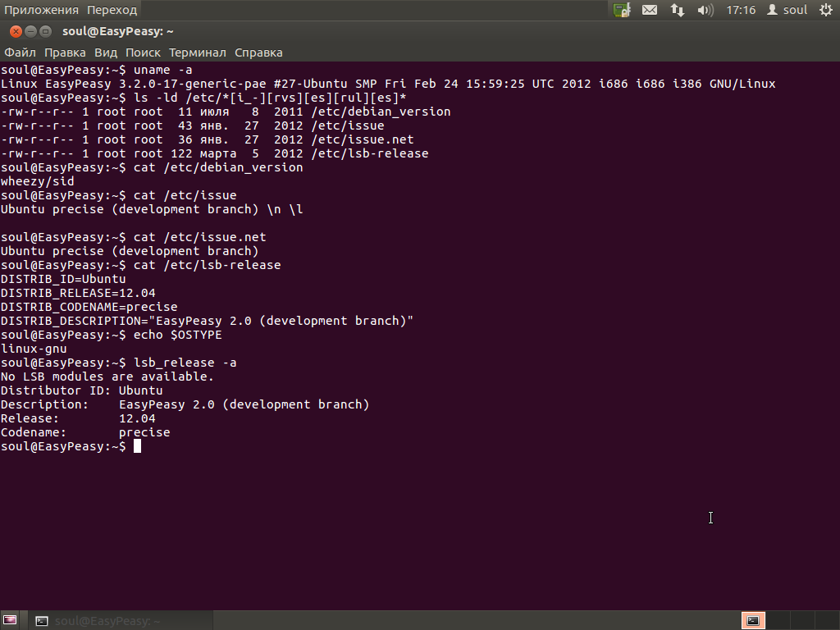The image size is (840, 630).
Task: Click the text 'wheezy/sid'
Action: pyautogui.click(x=38, y=181)
